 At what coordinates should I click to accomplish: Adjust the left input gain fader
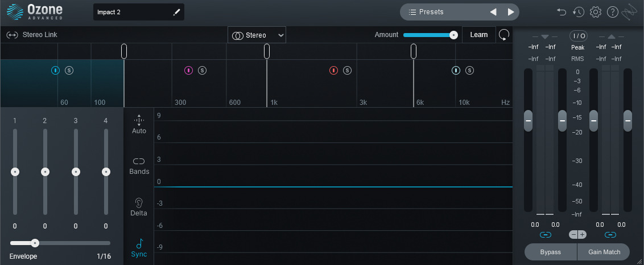tap(528, 121)
